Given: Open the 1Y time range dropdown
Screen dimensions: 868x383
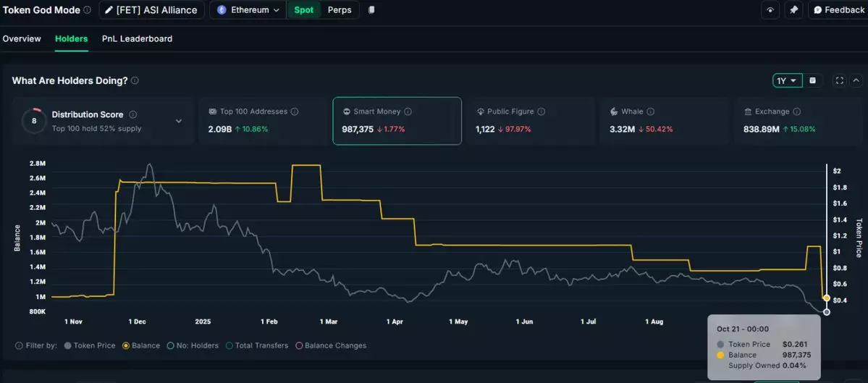Looking at the screenshot, I should click(787, 80).
